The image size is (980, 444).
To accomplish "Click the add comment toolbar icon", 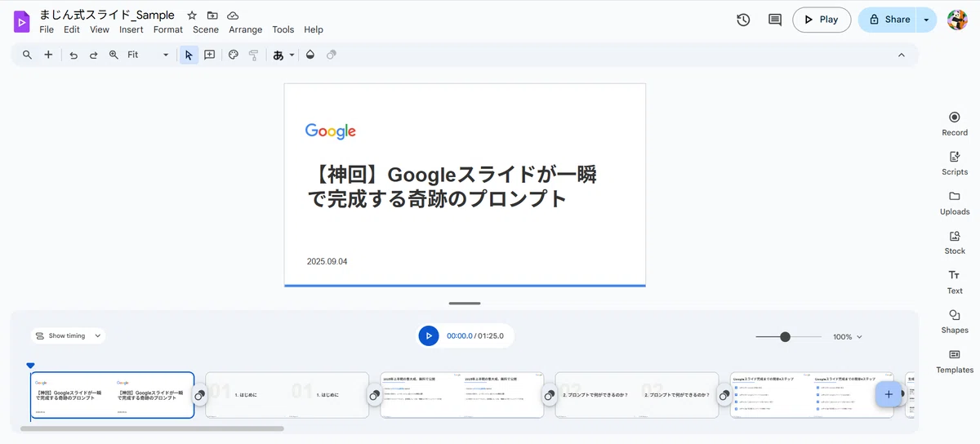I will (x=210, y=55).
